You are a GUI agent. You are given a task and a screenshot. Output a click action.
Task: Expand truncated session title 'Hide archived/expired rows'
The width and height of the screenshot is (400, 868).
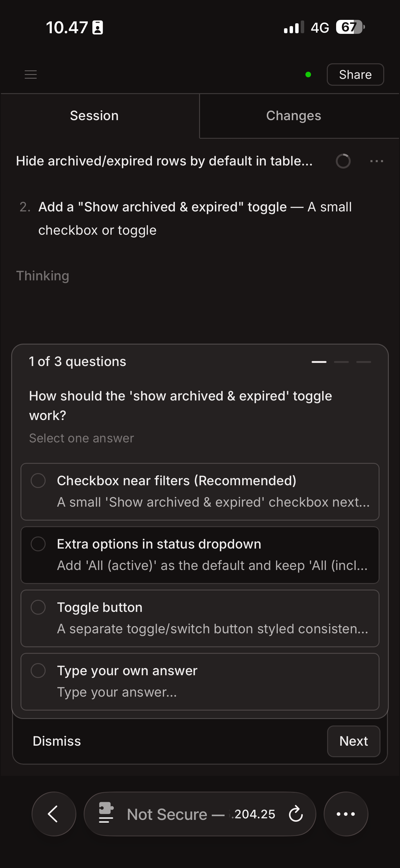[164, 161]
